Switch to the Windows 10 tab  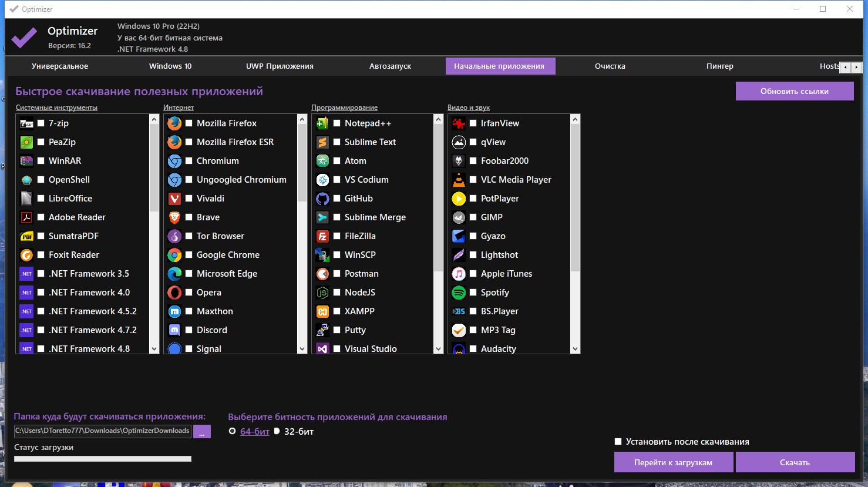click(x=170, y=66)
